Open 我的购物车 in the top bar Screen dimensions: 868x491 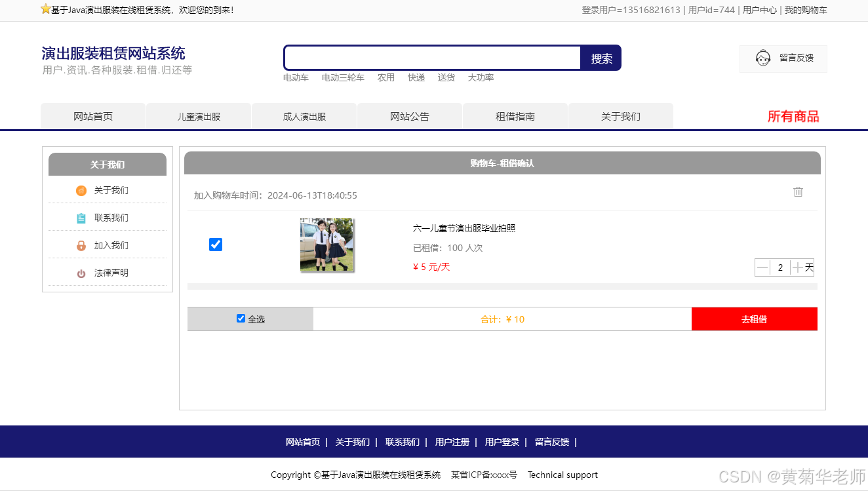click(x=806, y=10)
